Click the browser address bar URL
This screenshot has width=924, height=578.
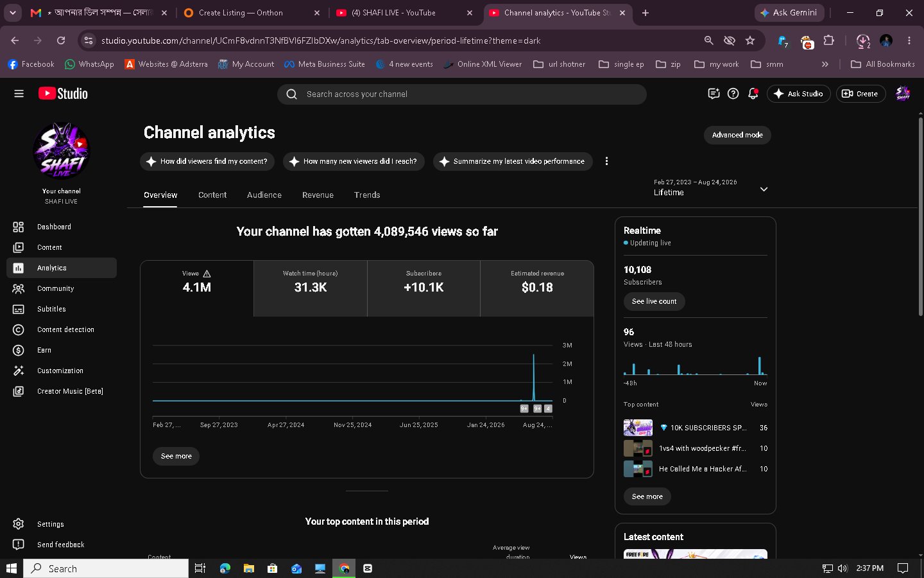321,40
